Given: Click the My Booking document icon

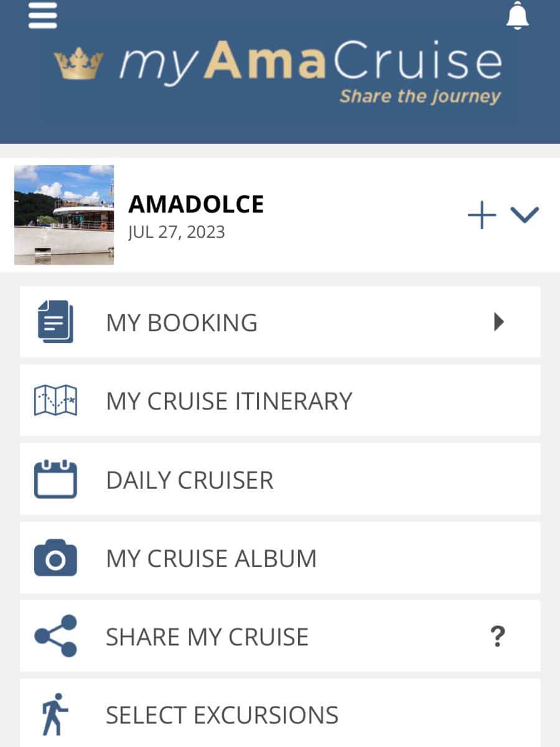Looking at the screenshot, I should tap(55, 322).
